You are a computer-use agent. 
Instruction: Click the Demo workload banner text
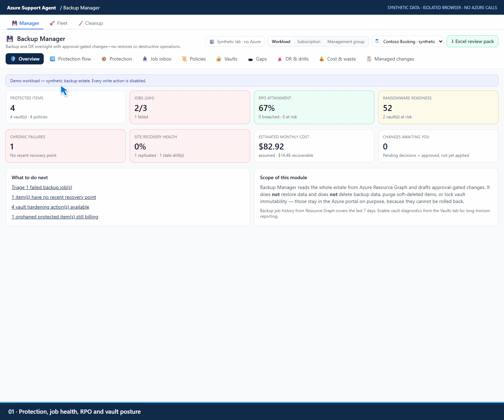[x=78, y=80]
